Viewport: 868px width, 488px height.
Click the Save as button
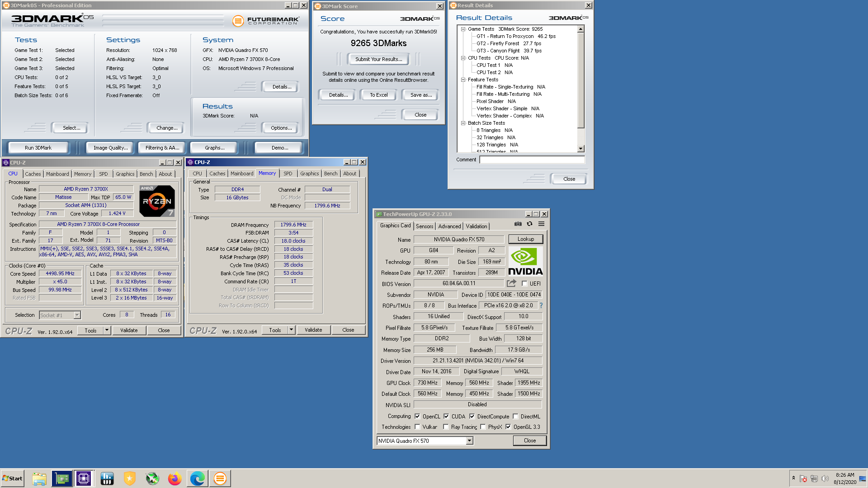pos(421,95)
